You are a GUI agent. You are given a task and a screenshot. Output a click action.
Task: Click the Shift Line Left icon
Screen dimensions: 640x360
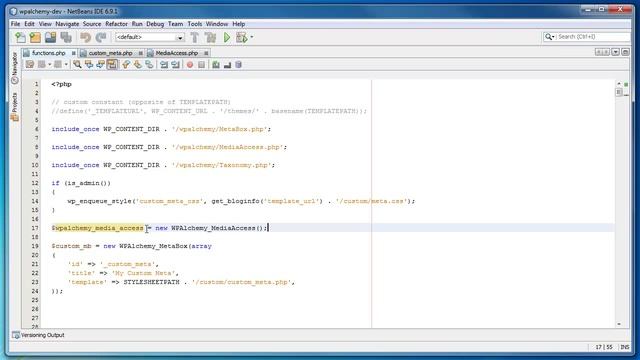tap(164, 64)
